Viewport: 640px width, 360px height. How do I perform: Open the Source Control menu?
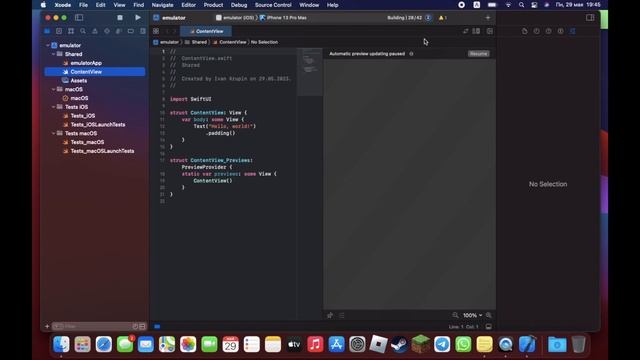pyautogui.click(x=273, y=5)
